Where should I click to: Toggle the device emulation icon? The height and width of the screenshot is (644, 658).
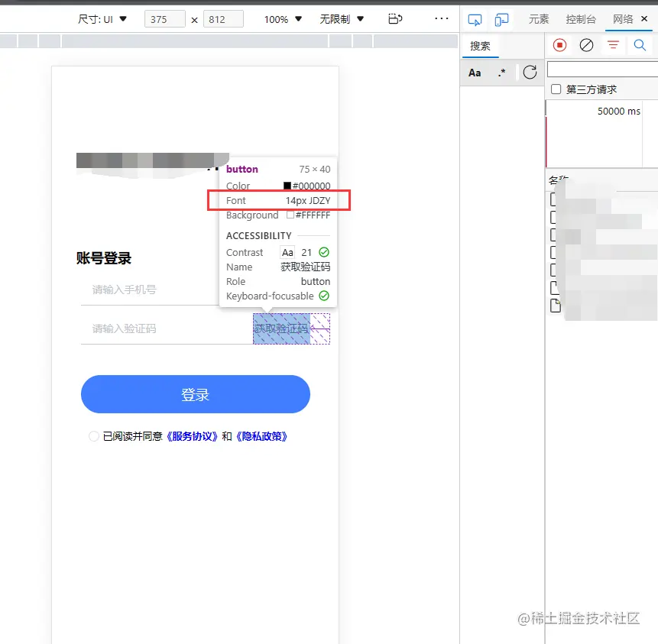pyautogui.click(x=501, y=20)
